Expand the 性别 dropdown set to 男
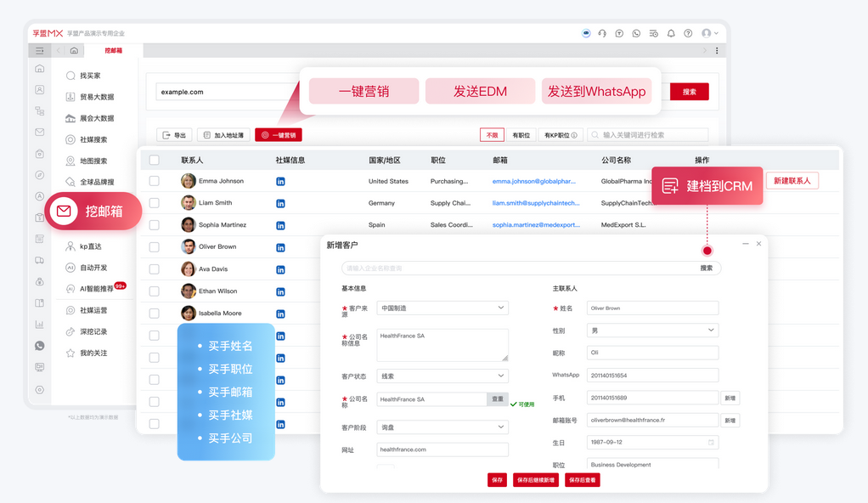 (x=651, y=330)
